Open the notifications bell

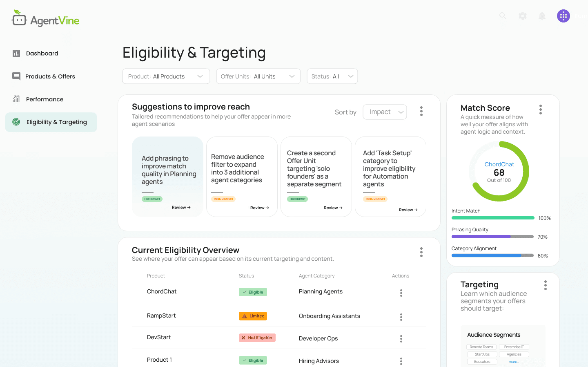(542, 16)
